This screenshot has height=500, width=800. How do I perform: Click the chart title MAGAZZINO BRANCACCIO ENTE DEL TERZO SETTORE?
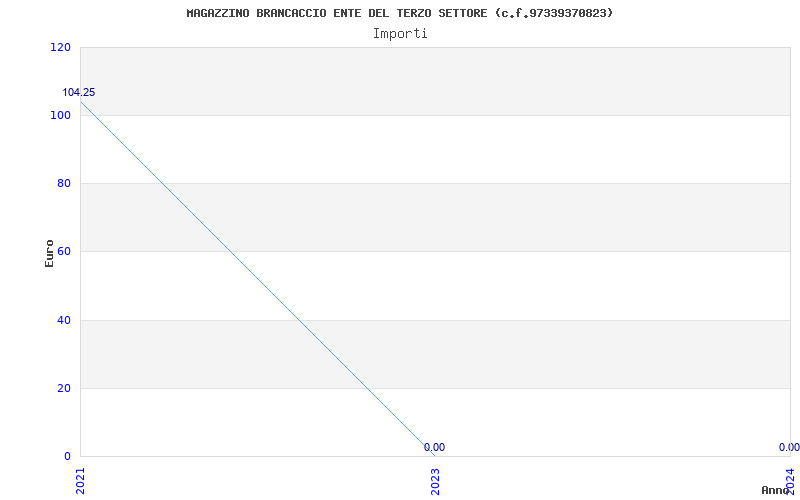click(x=399, y=13)
